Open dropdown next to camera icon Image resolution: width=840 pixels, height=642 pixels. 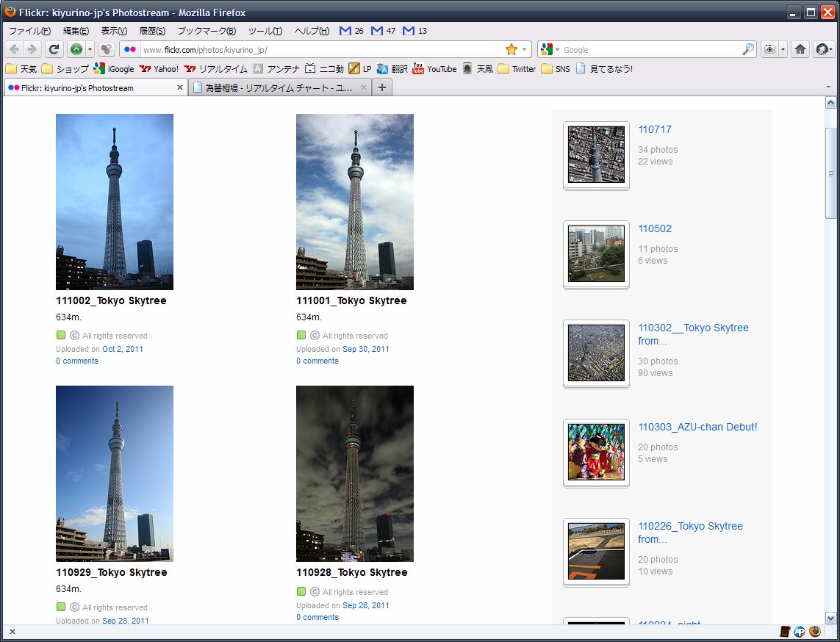pos(783,49)
